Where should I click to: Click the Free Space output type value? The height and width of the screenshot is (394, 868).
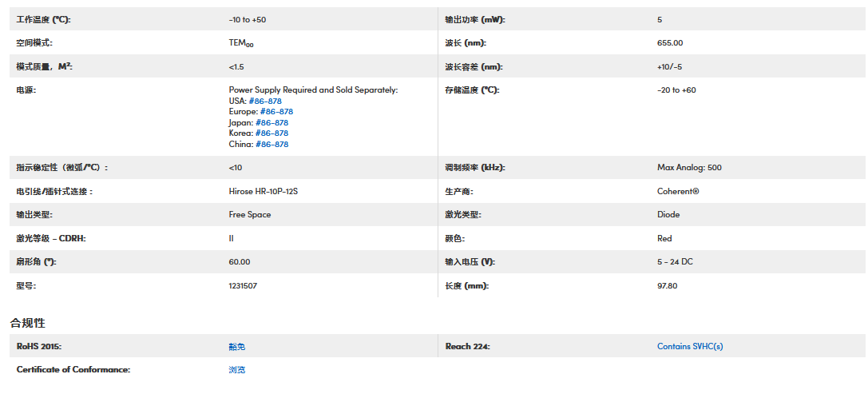click(250, 215)
